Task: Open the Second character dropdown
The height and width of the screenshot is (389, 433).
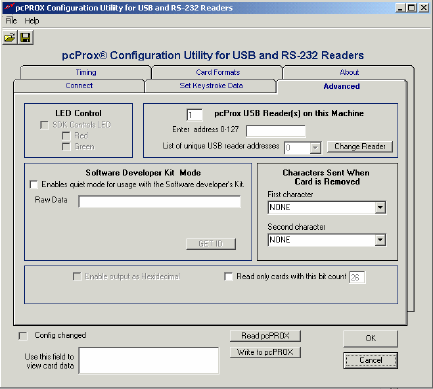Action: (380, 240)
